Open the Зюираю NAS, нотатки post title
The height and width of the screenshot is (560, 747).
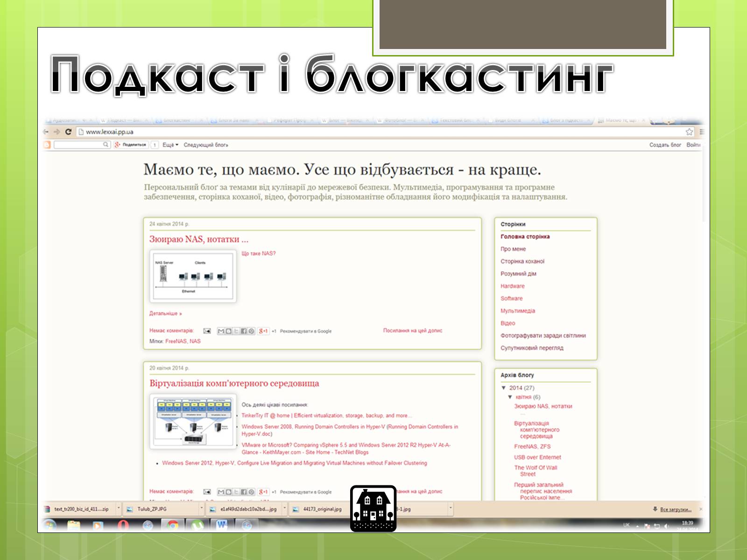199,239
